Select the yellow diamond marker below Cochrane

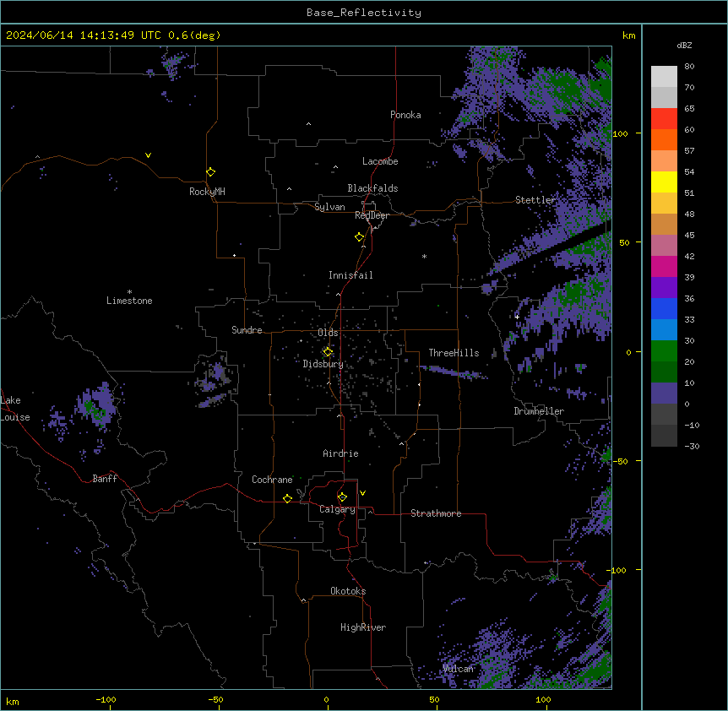287,498
